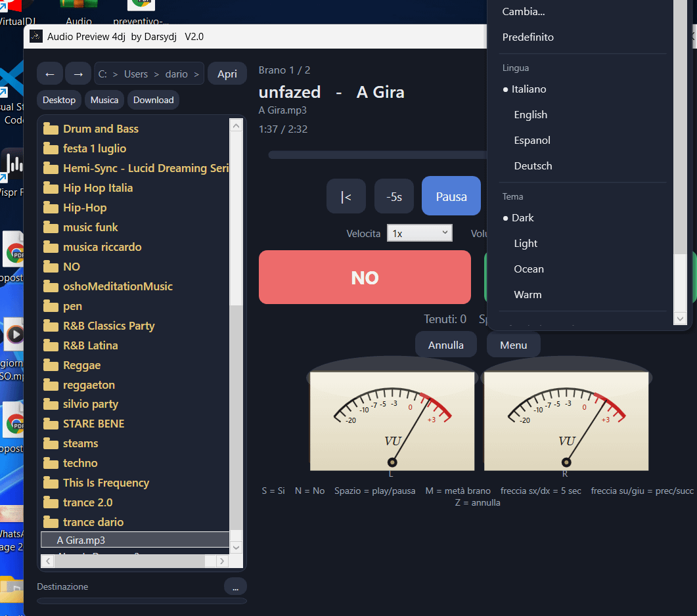Click the Audio Preview 4dj app icon

(36, 36)
